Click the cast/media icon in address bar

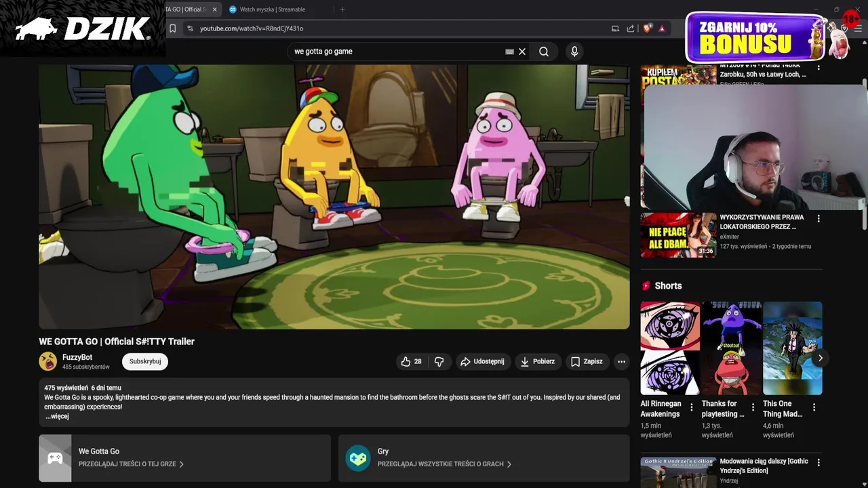[x=615, y=28]
